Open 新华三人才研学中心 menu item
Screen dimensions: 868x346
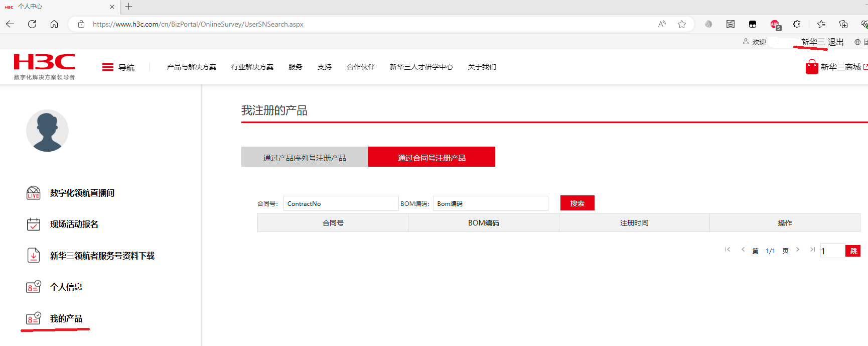421,67
